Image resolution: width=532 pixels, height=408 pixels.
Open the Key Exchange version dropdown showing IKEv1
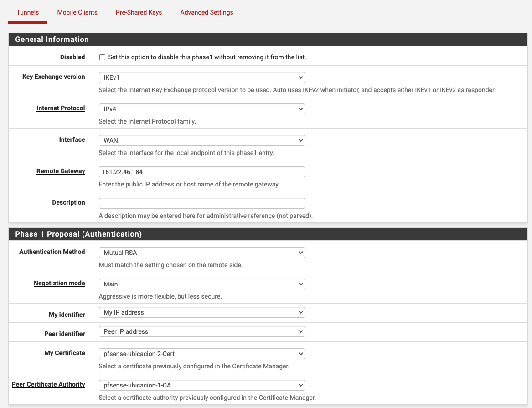tap(202, 77)
